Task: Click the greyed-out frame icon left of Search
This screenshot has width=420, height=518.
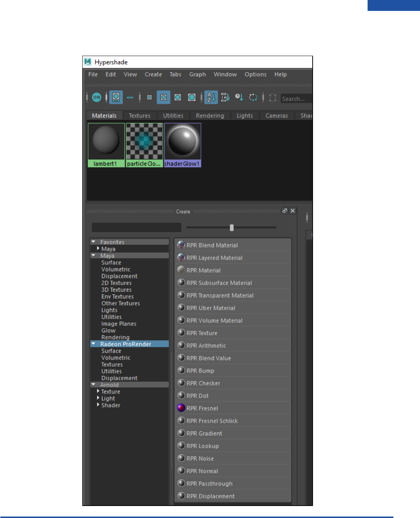Action: click(273, 98)
